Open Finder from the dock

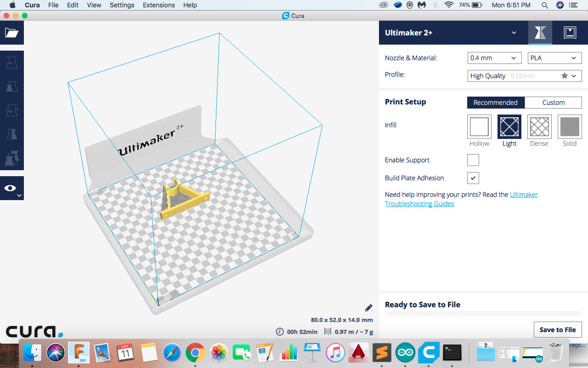(x=33, y=353)
